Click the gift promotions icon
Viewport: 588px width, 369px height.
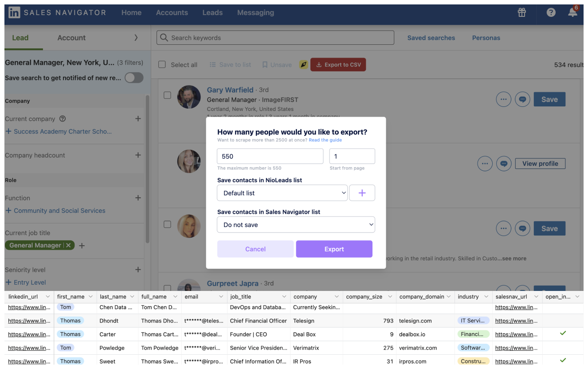pyautogui.click(x=521, y=13)
